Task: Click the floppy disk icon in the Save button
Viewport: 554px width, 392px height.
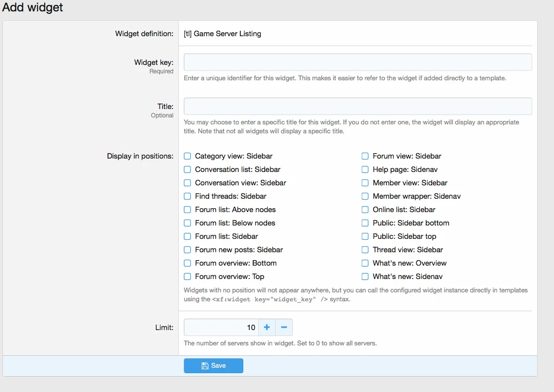Action: tap(205, 366)
